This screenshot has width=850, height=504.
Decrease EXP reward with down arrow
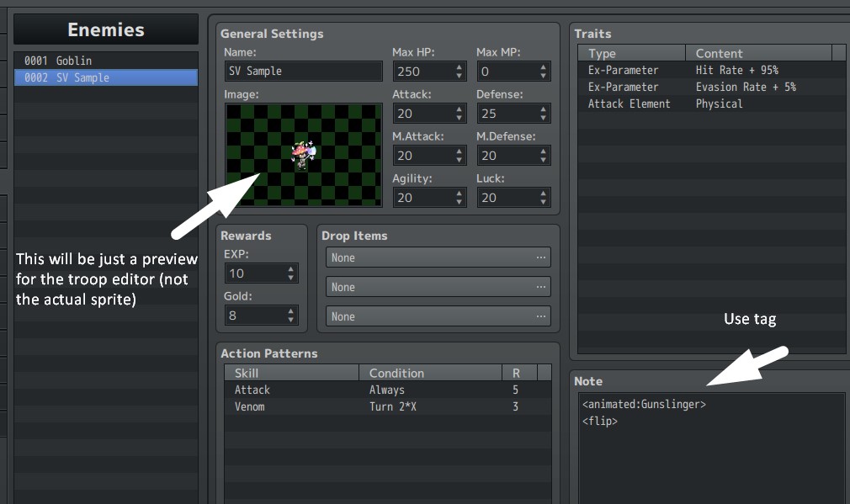[x=291, y=278]
